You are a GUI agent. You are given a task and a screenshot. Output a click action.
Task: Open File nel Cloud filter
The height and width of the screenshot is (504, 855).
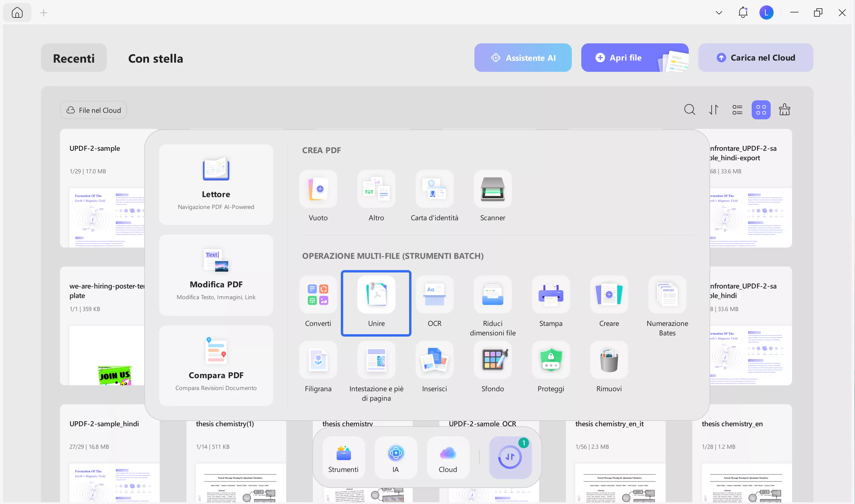click(93, 110)
